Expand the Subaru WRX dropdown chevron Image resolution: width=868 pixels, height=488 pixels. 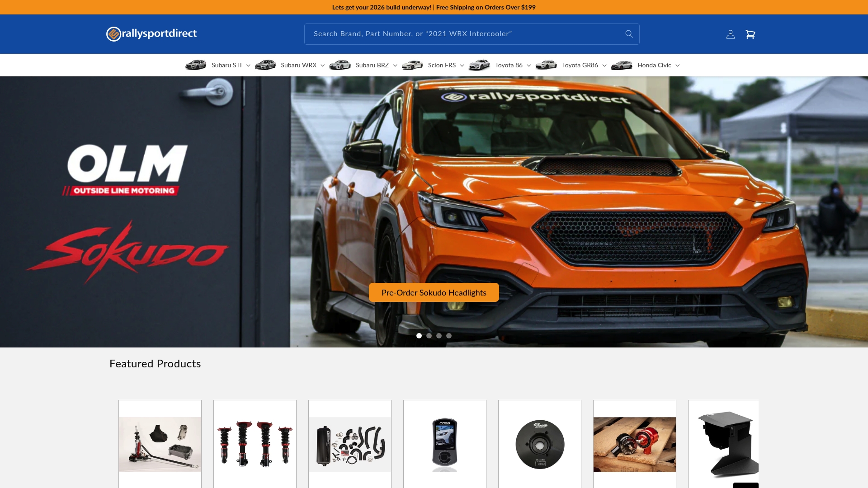[323, 66]
